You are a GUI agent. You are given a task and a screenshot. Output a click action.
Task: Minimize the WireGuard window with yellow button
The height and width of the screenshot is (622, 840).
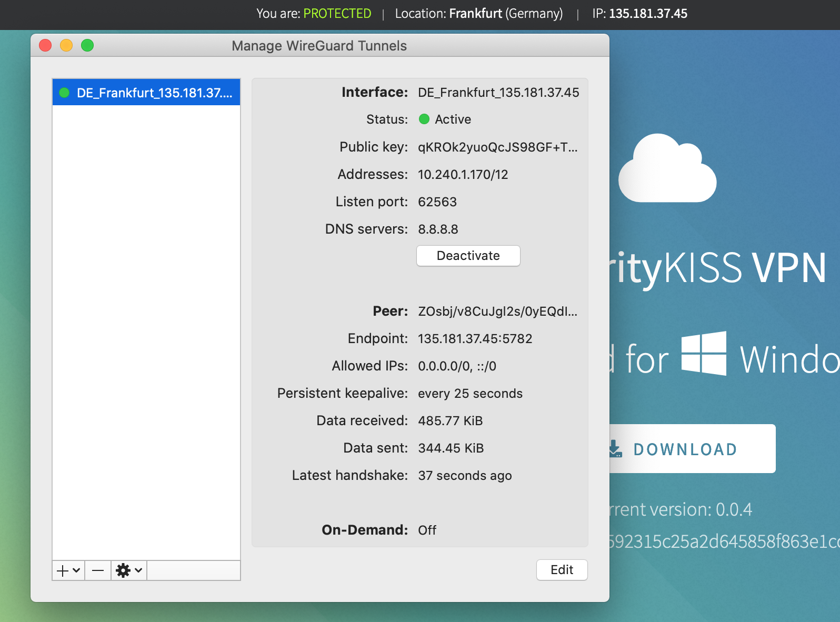coord(66,45)
